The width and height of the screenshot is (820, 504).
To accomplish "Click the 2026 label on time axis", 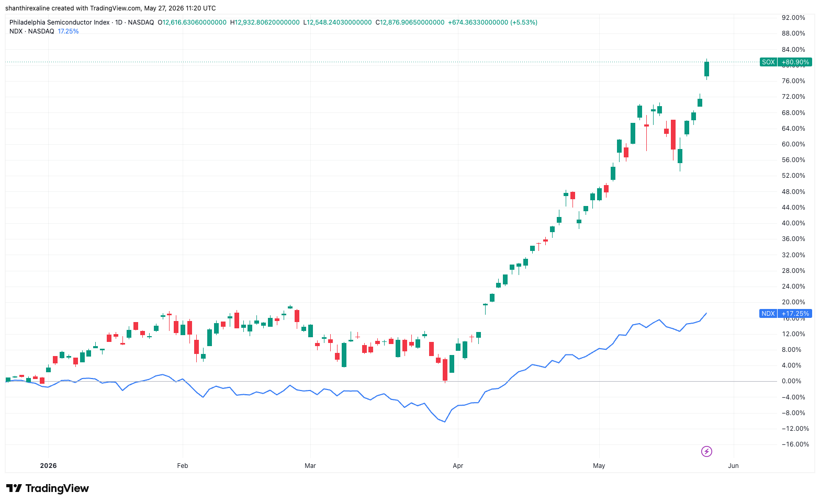I will click(x=48, y=465).
